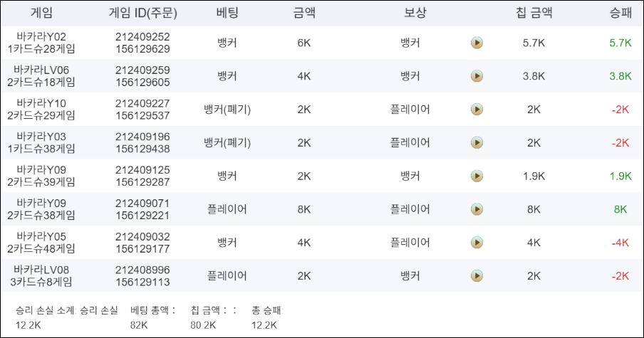Viewport: 644px width, 338px height.
Task: Click the 보상 column header
Action: [415, 13]
